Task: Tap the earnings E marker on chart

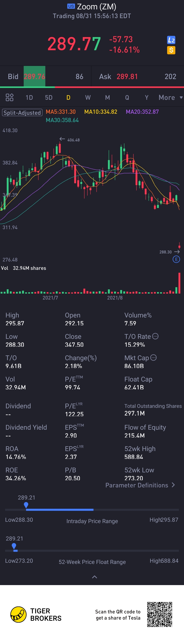Action: click(176, 259)
